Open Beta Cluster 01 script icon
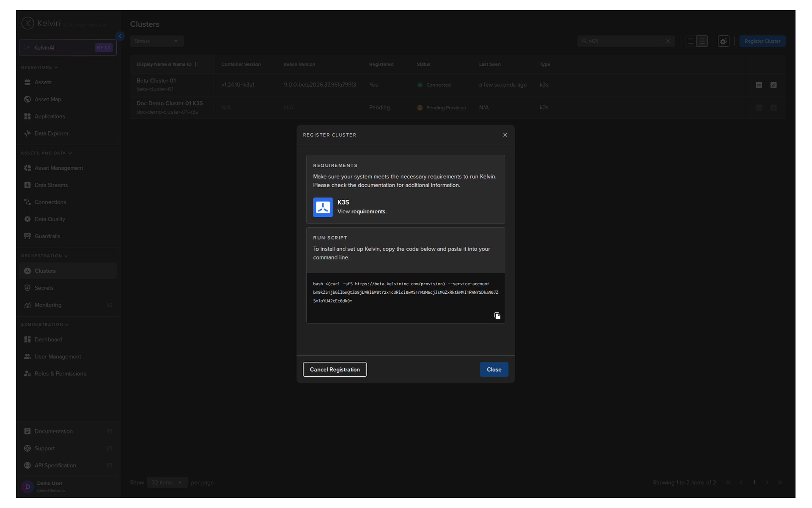Image resolution: width=812 pixels, height=508 pixels. click(x=759, y=85)
